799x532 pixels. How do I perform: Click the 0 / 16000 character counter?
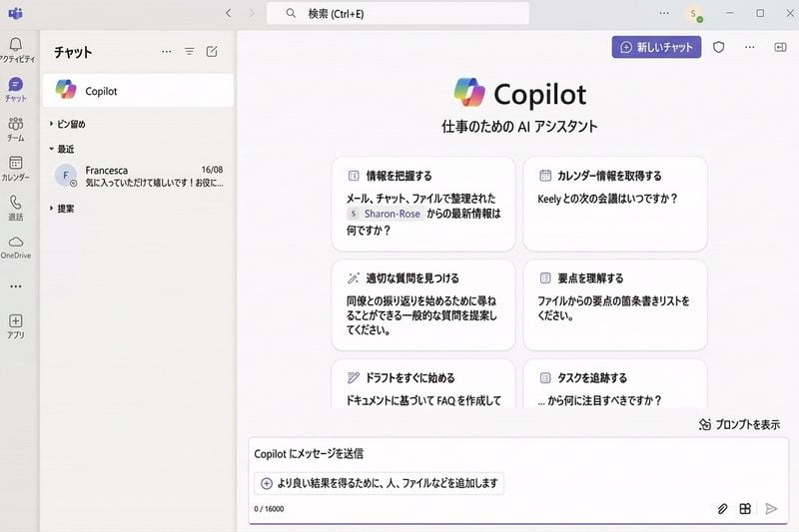pos(269,509)
